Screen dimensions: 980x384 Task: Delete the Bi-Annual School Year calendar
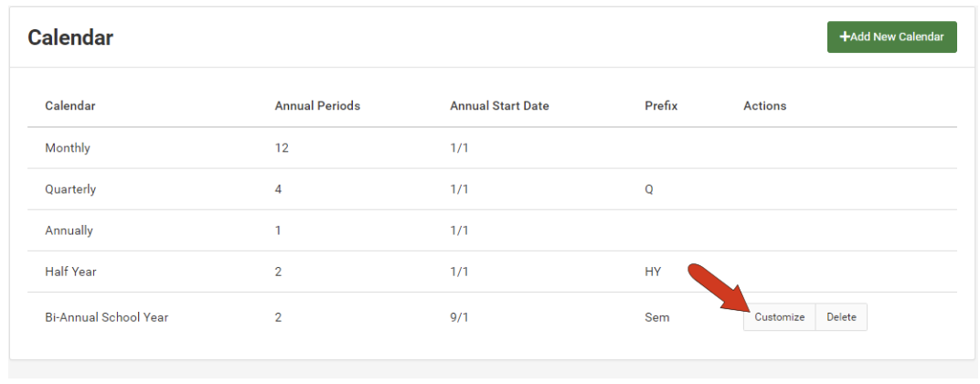click(x=841, y=317)
